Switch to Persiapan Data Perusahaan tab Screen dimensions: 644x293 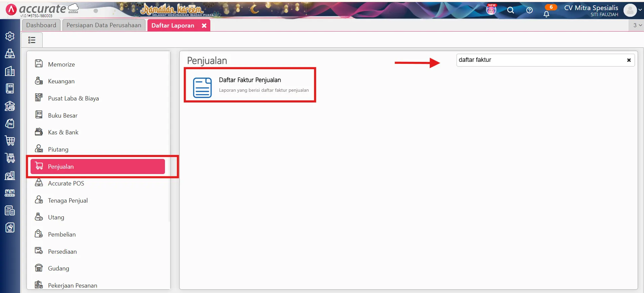104,25
